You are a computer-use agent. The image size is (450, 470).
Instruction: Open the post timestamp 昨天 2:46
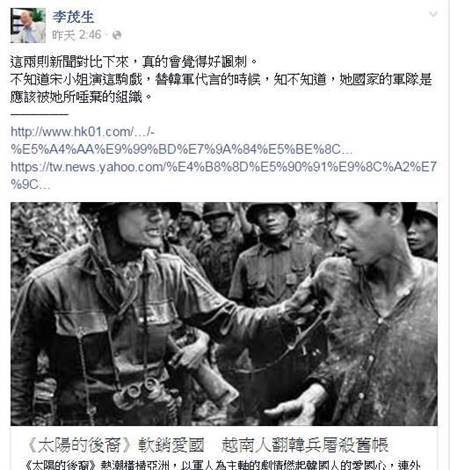click(x=77, y=35)
